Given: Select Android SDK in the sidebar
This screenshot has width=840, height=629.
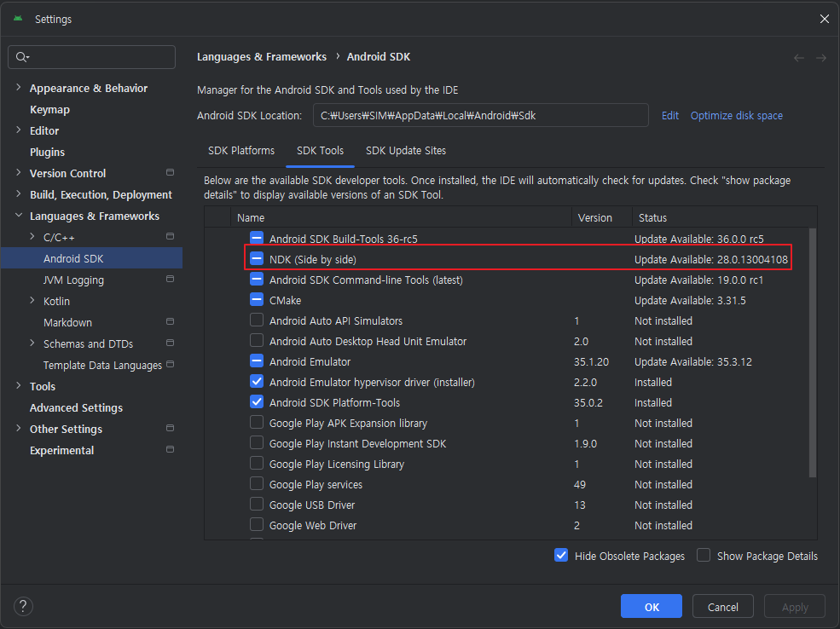Looking at the screenshot, I should [91, 258].
